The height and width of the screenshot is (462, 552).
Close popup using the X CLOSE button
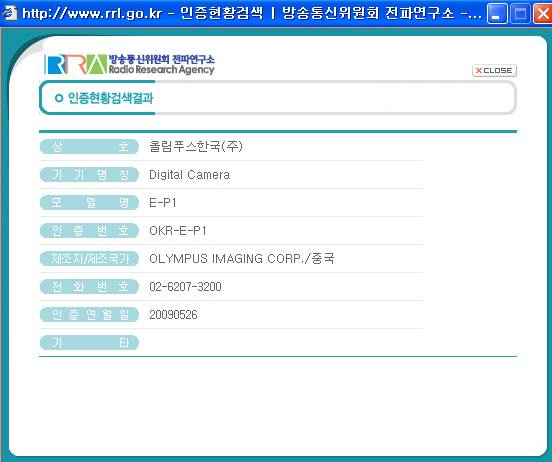494,70
